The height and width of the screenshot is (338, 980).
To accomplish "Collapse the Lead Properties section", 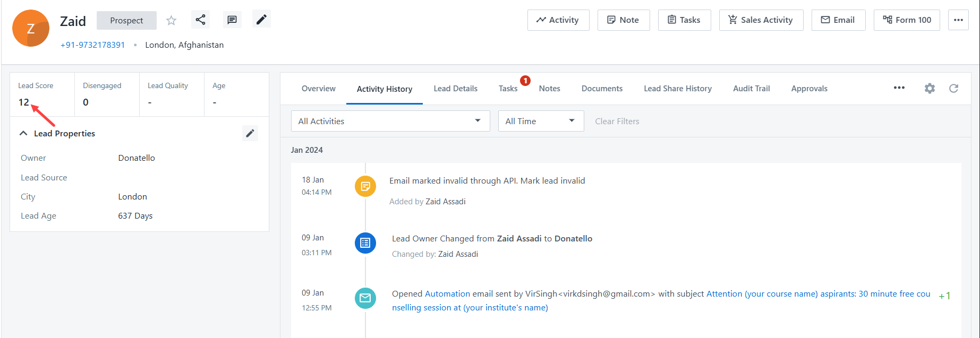I will coord(23,134).
